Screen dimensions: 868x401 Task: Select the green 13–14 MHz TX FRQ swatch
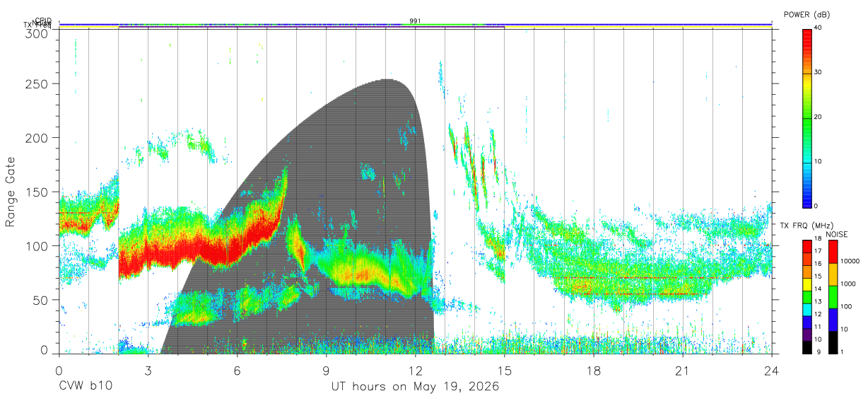point(807,296)
